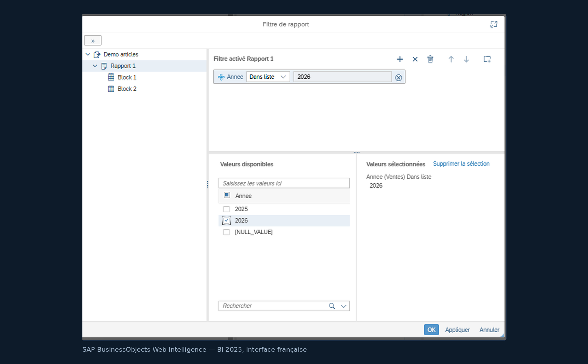Move filter up with the up arrow
Image resolution: width=588 pixels, height=364 pixels.
pyautogui.click(x=451, y=59)
